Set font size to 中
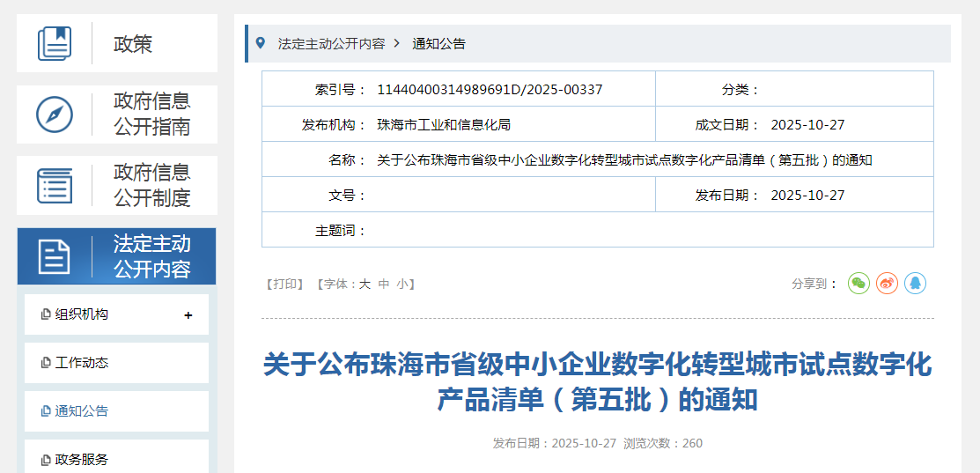Screen dimensions: 980x473 tap(385, 285)
